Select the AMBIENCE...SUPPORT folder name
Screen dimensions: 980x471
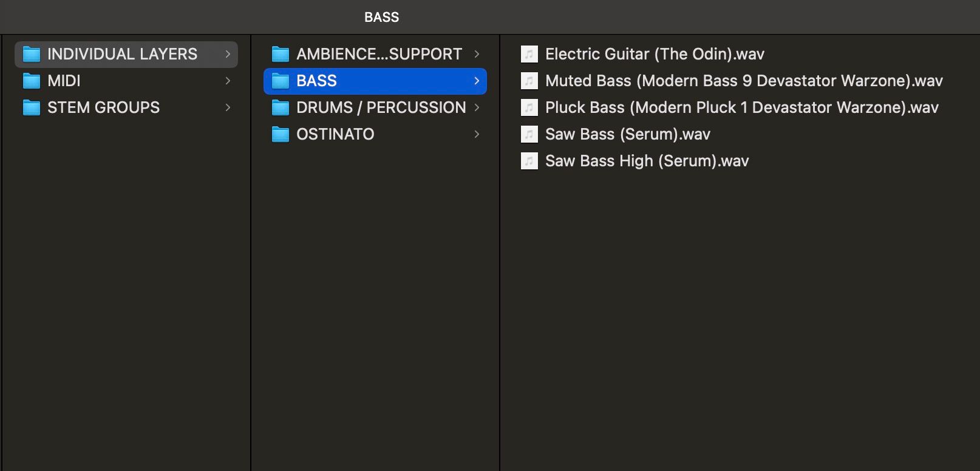point(379,54)
